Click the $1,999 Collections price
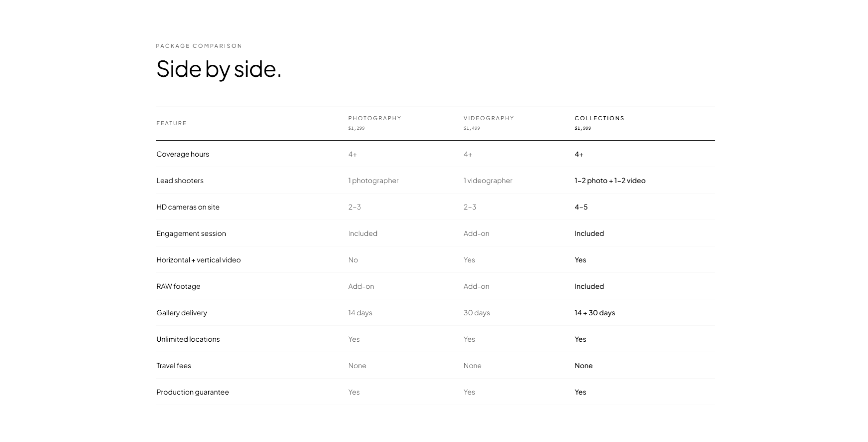Image resolution: width=868 pixels, height=442 pixels. [582, 128]
